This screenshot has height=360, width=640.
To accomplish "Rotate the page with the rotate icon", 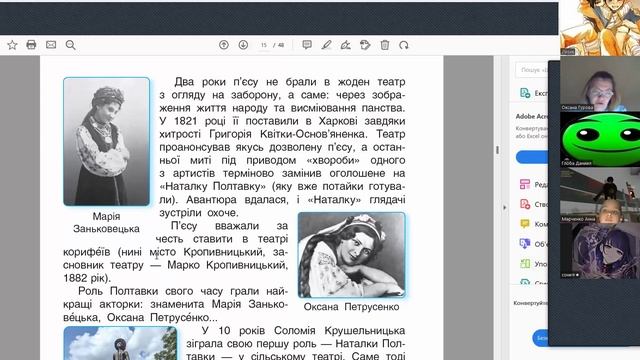I will 404,45.
